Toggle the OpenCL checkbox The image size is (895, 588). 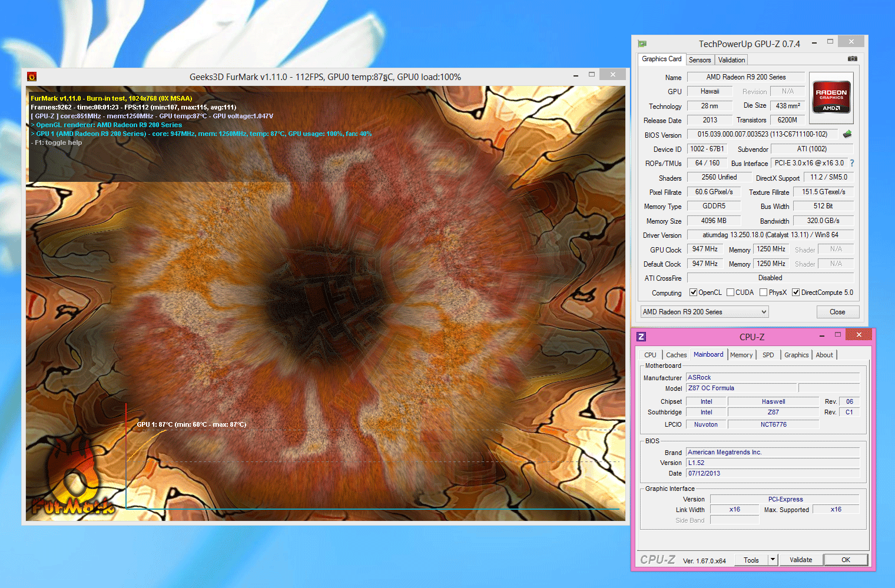[694, 293]
